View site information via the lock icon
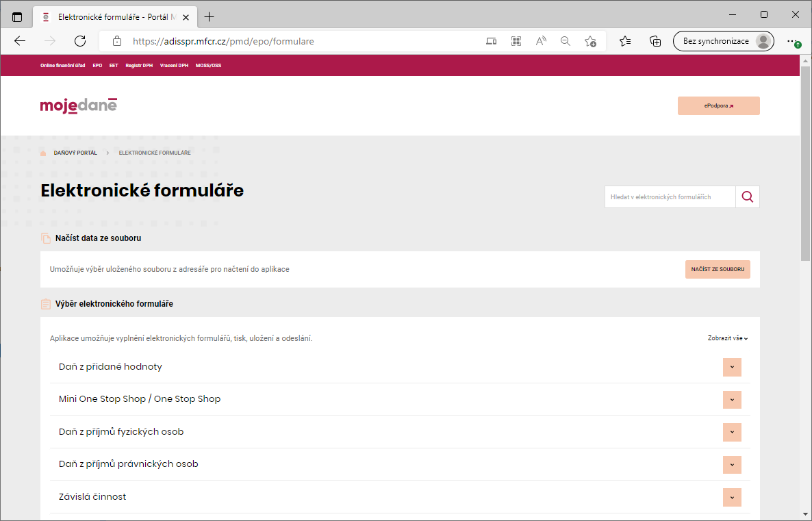This screenshot has width=812, height=521. (117, 41)
